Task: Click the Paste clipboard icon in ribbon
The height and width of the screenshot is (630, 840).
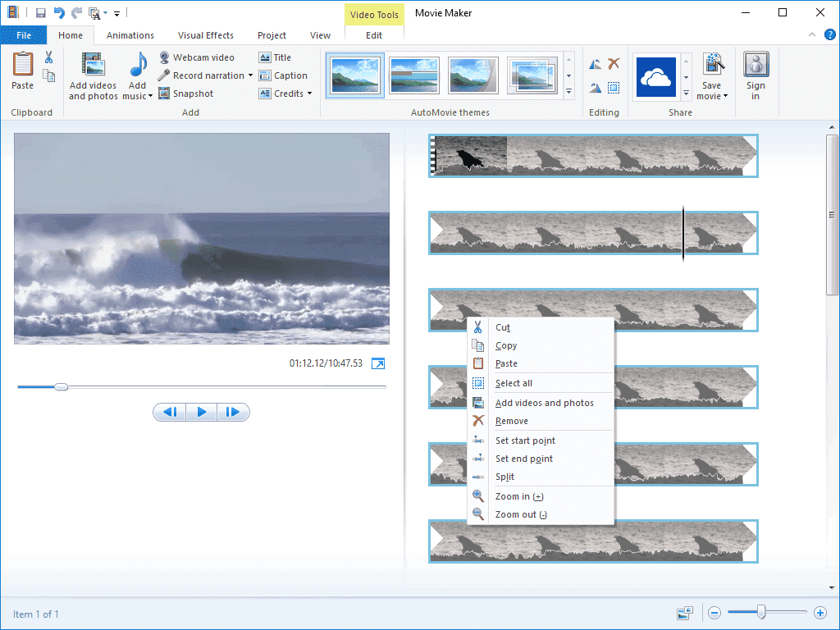Action: coord(22,64)
